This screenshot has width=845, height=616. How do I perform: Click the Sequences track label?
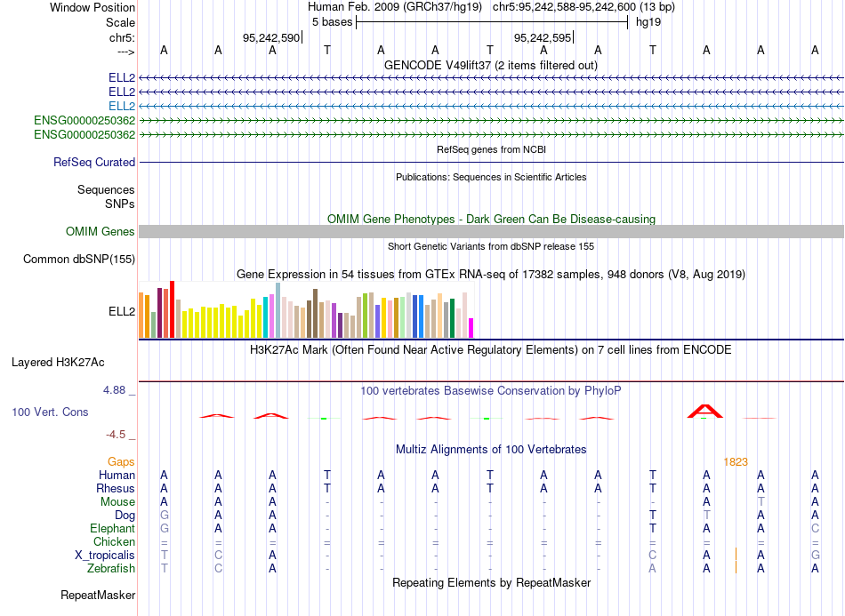point(106,189)
